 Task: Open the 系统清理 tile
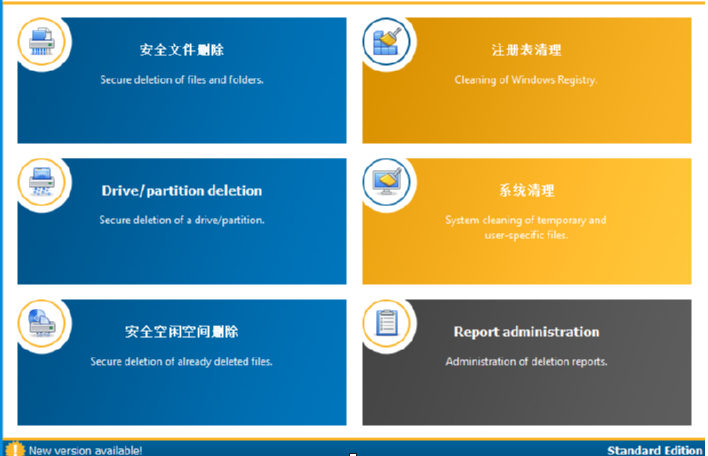click(x=526, y=221)
